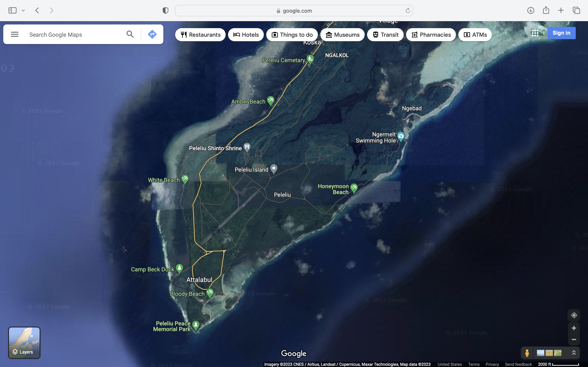The image size is (588, 367).
Task: Click the Sign in button
Action: [561, 33]
